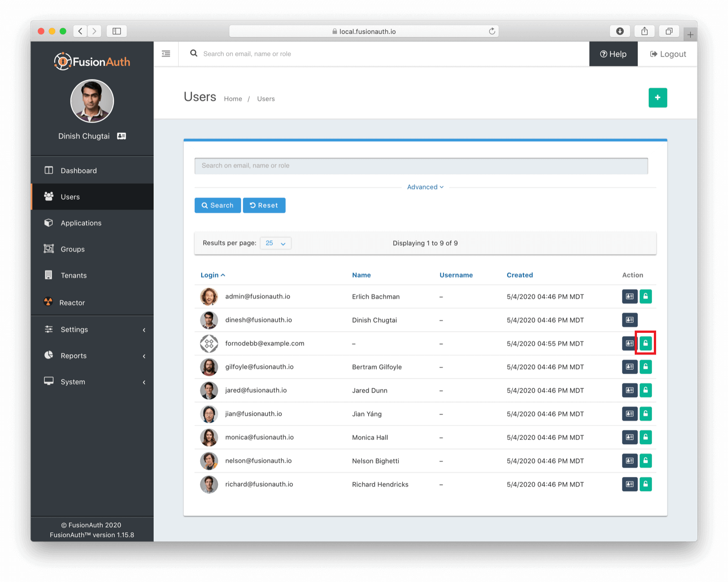
Task: Open manage user icon for admin@fusionauth.io
Action: [x=630, y=296]
